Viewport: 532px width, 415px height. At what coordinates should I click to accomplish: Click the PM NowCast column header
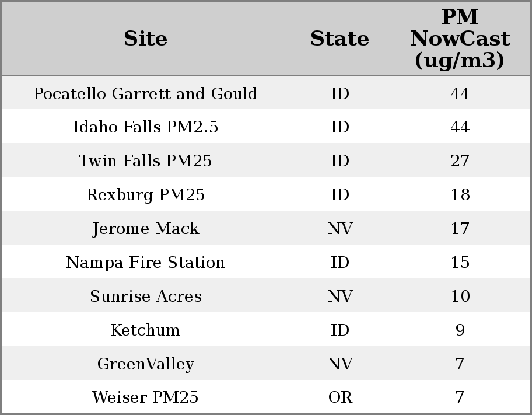460,39
